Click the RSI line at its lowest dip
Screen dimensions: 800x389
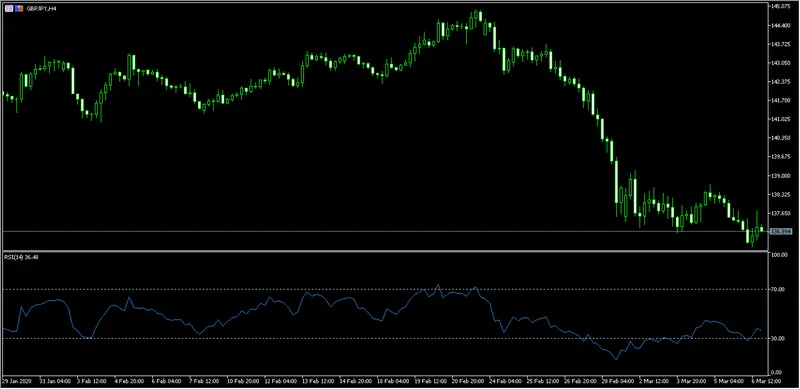point(616,359)
